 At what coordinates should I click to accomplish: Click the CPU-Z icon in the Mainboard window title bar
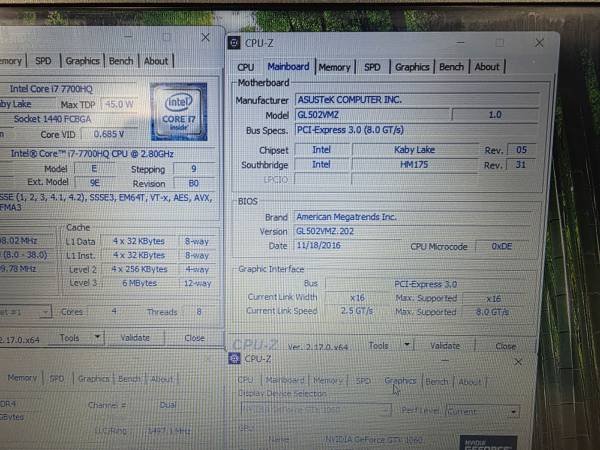(234, 42)
